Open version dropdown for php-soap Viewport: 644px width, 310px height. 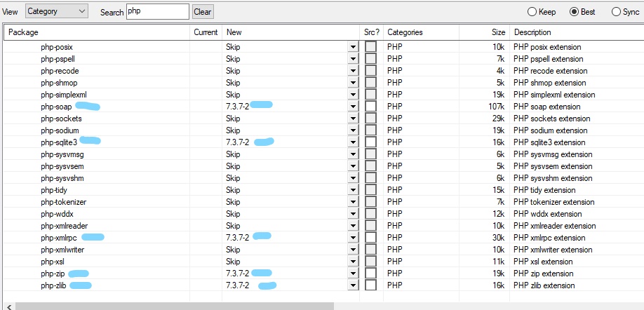[x=353, y=107]
